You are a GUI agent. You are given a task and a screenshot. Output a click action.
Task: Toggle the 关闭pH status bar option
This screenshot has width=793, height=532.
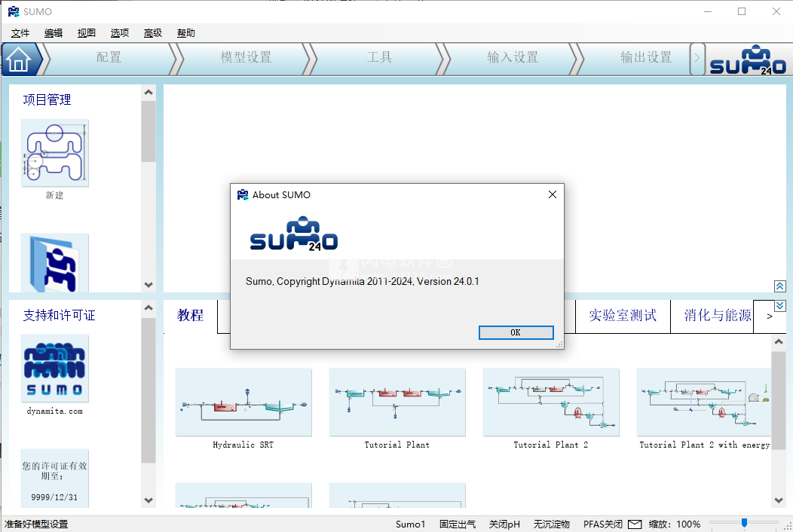[x=504, y=524]
